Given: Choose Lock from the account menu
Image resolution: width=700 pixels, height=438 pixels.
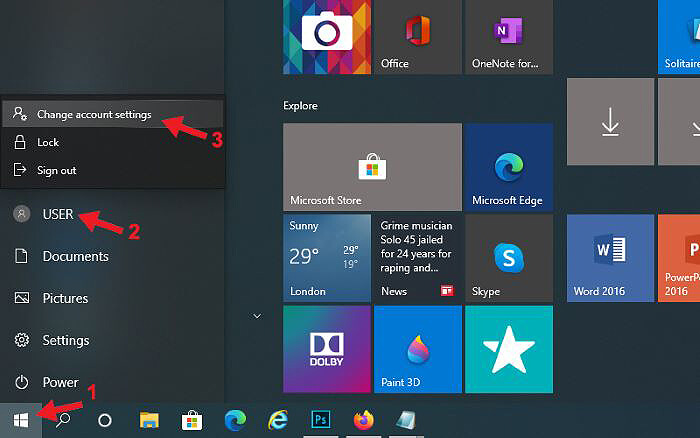Looking at the screenshot, I should click(x=112, y=142).
